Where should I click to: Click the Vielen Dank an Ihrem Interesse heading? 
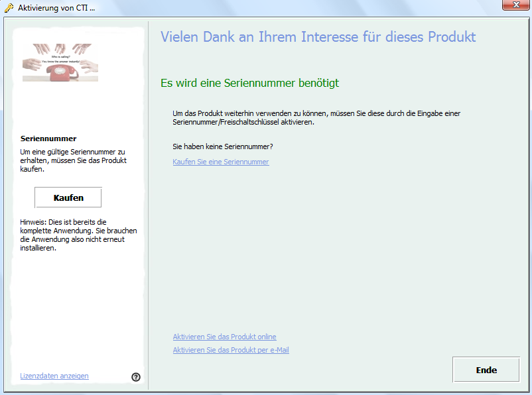point(318,36)
